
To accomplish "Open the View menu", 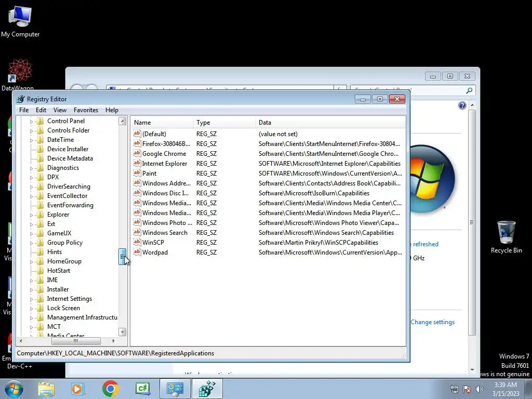I will pos(60,110).
